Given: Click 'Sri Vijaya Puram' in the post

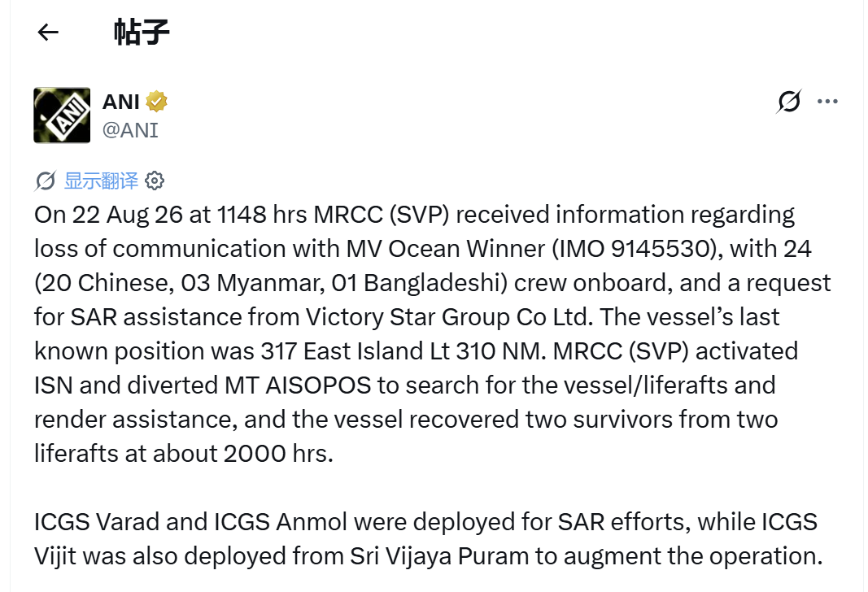Looking at the screenshot, I should pos(439,556).
